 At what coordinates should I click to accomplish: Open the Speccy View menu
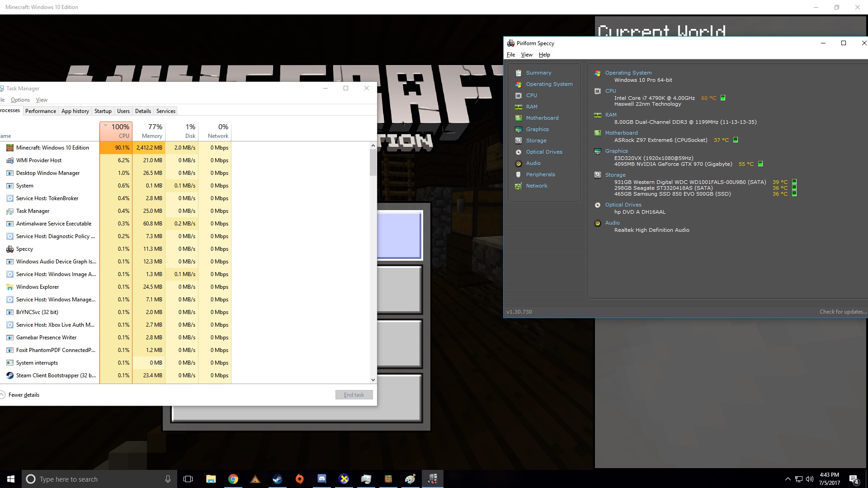click(526, 55)
